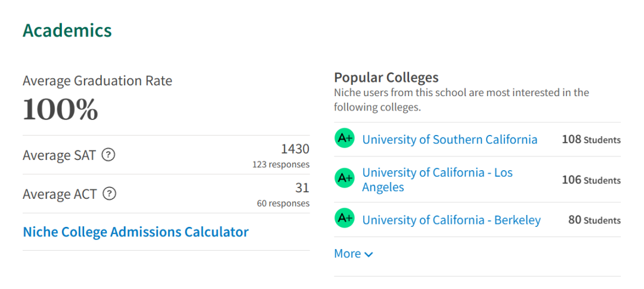The image size is (644, 289).
Task: Visit the University of California - Berkeley page
Action: 451,220
